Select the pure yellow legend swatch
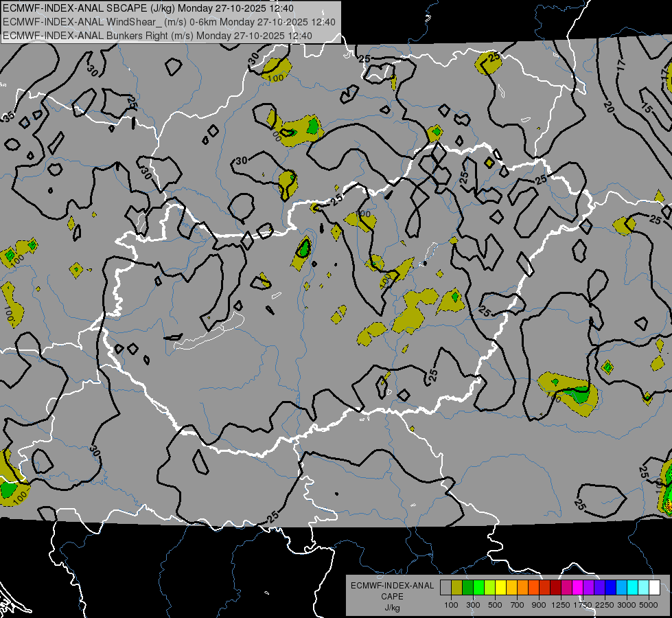Image resolution: width=672 pixels, height=618 pixels. coord(501,587)
